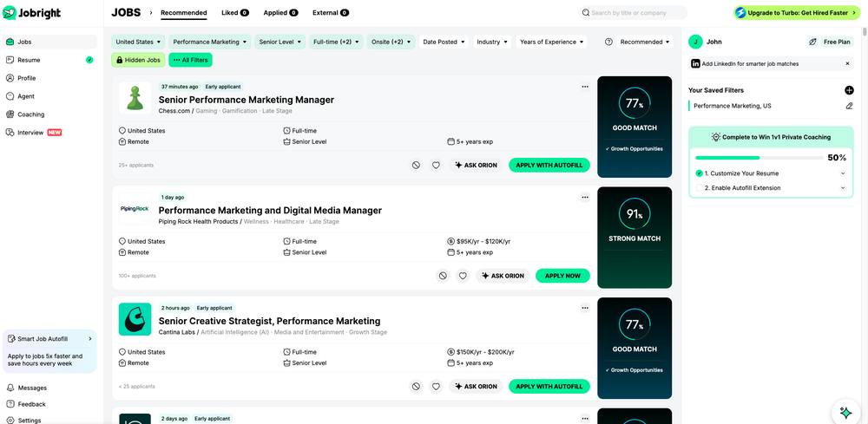Click the Chess.com 77% match circle

[x=635, y=103]
